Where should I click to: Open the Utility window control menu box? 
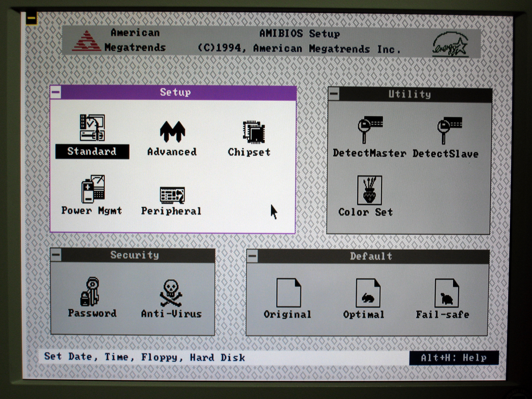coord(334,94)
